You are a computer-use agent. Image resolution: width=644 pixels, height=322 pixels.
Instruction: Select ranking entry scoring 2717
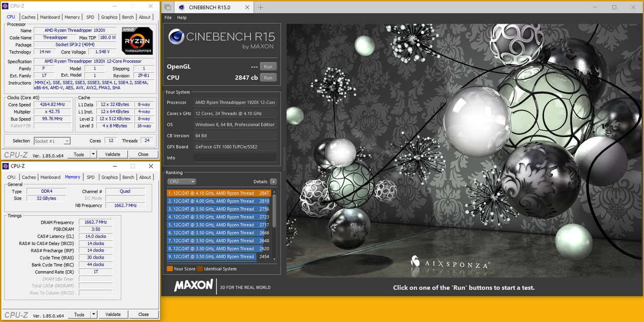[x=219, y=225]
